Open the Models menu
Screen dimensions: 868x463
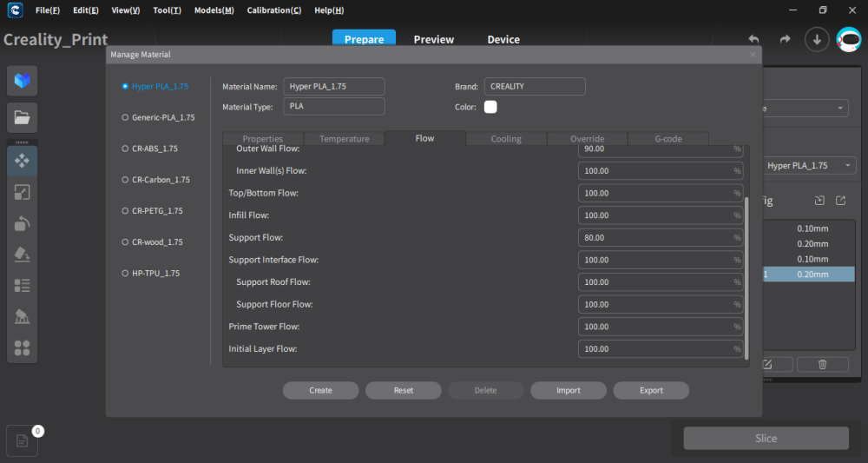(x=214, y=10)
